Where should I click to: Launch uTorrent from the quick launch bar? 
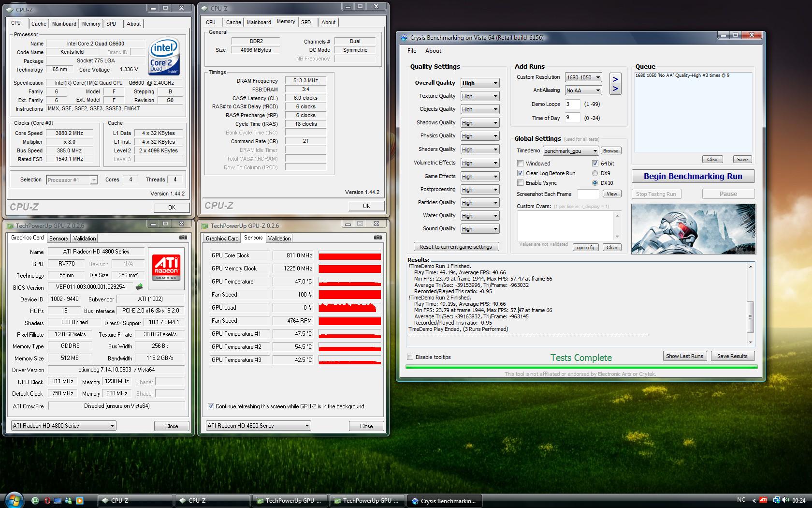tap(35, 501)
